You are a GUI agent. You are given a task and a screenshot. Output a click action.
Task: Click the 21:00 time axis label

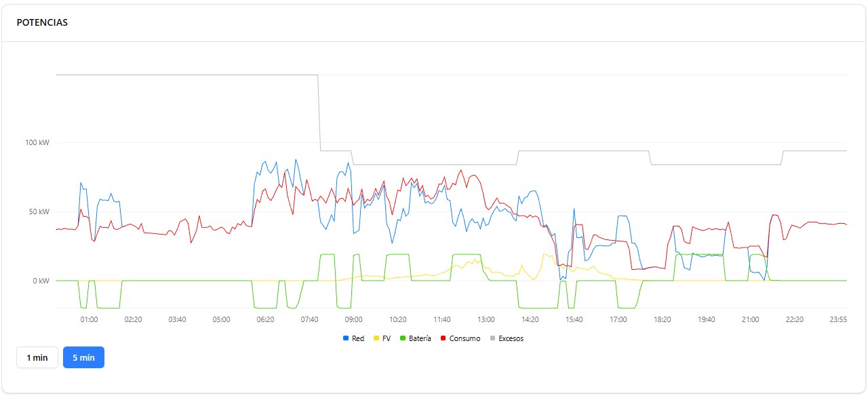(751, 319)
